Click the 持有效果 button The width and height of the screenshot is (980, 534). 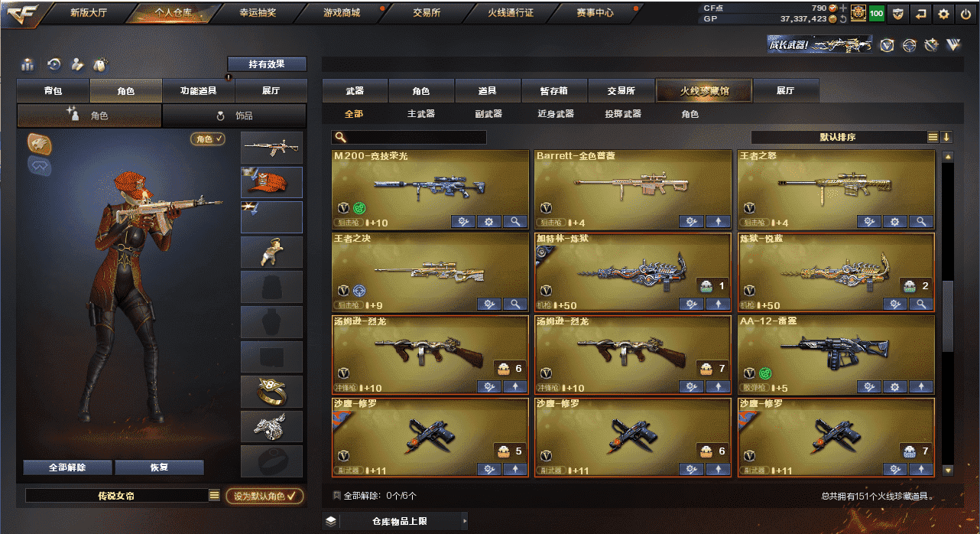coord(267,64)
